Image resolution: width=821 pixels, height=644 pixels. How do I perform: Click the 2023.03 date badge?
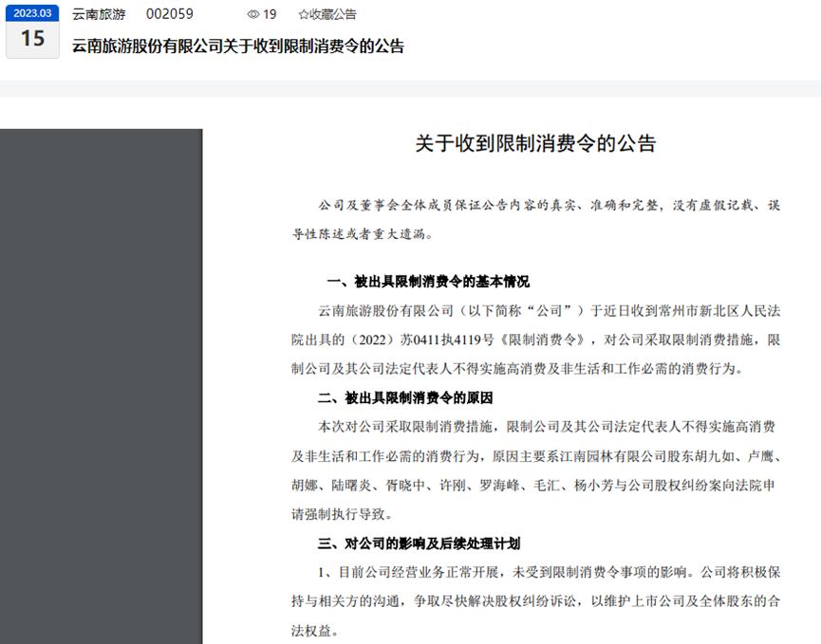tap(32, 13)
